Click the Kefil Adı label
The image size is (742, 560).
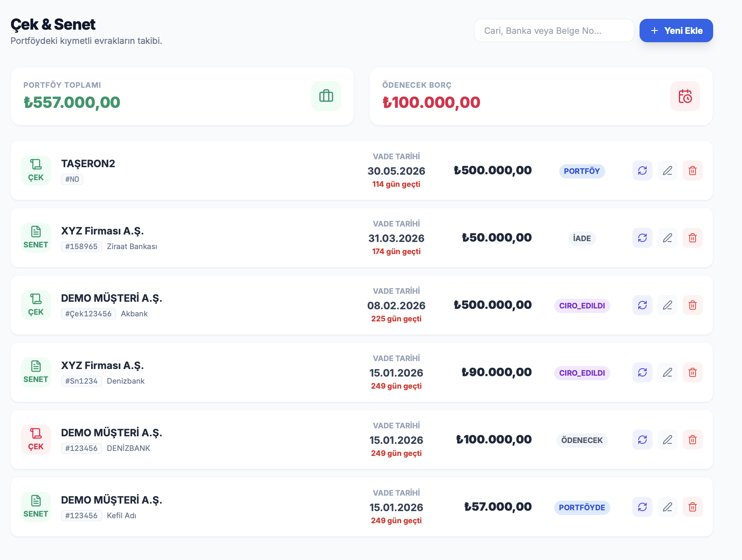click(122, 516)
